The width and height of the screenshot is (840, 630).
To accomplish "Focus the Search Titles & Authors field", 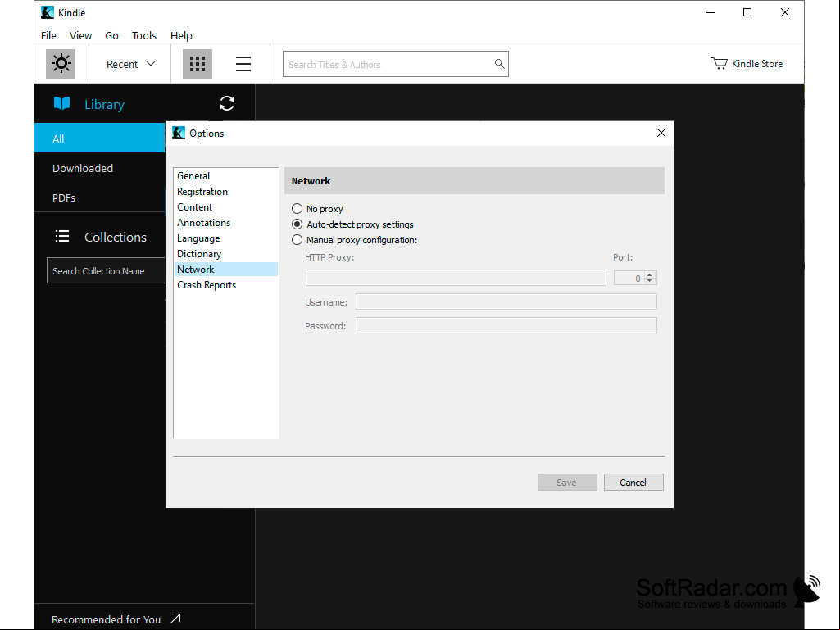I will 395,64.
